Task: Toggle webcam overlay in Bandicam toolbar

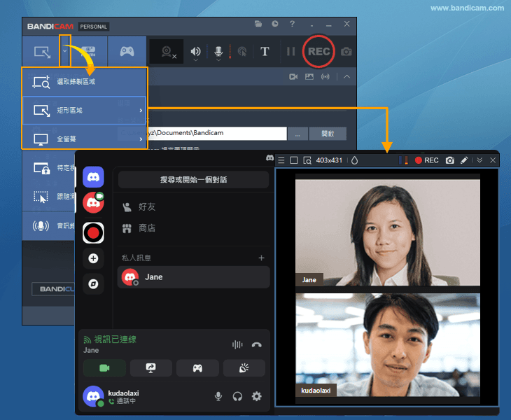Action: tap(167, 52)
